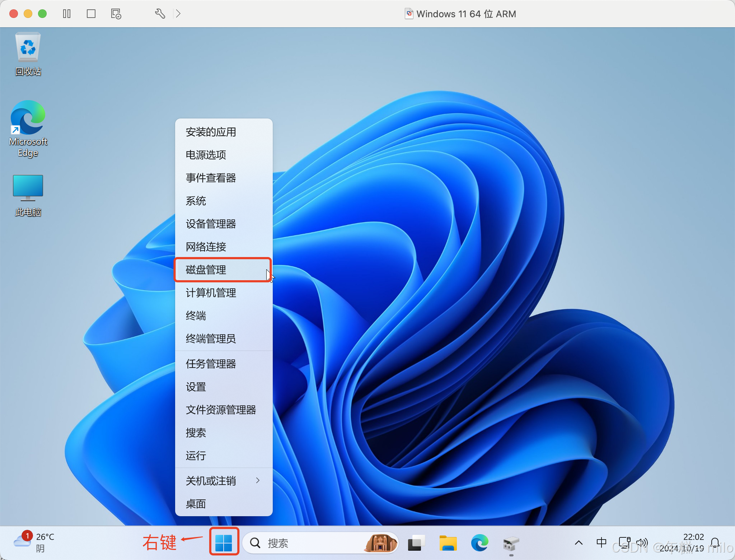Click the Windows Start button
The width and height of the screenshot is (735, 560).
click(224, 542)
